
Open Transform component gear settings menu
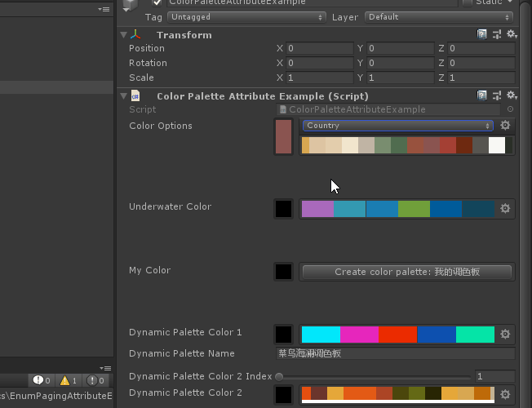point(512,34)
